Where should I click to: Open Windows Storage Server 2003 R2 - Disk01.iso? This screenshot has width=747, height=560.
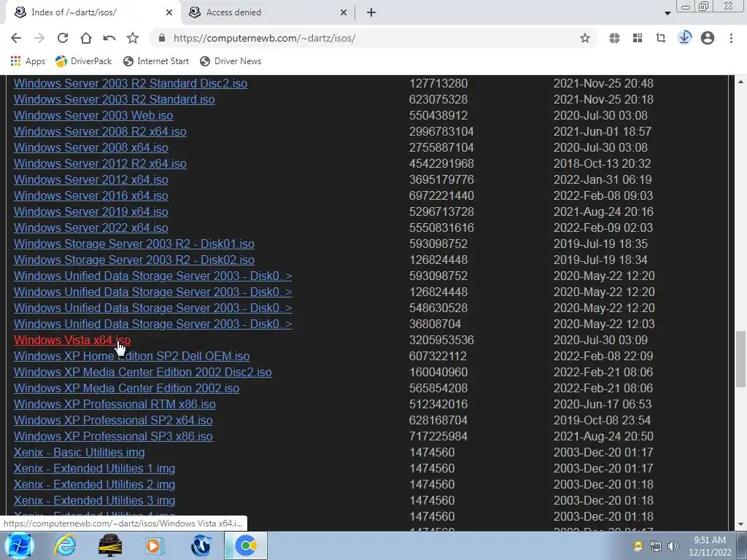click(134, 244)
